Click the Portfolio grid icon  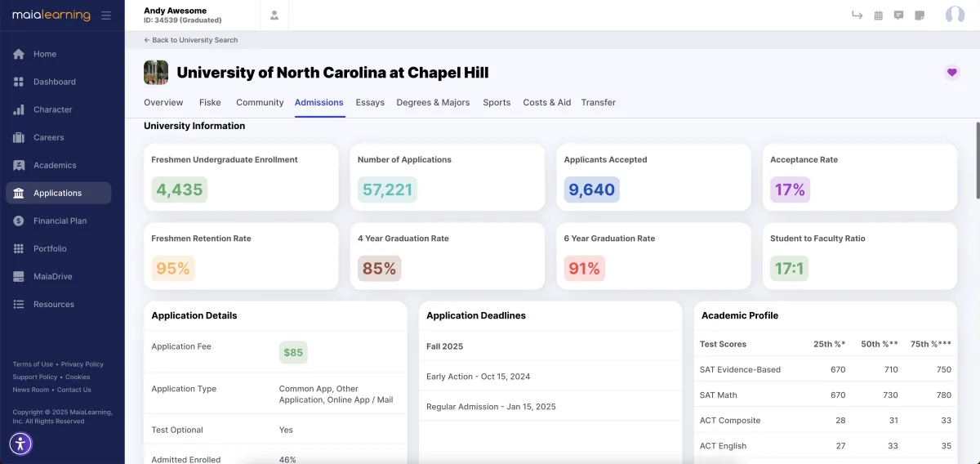pos(19,248)
